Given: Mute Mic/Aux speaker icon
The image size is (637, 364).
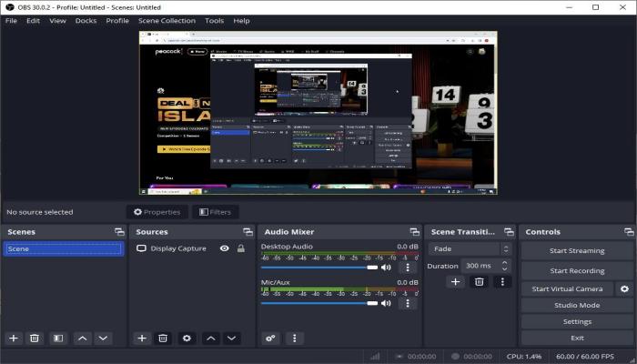Looking at the screenshot, I should point(386,303).
